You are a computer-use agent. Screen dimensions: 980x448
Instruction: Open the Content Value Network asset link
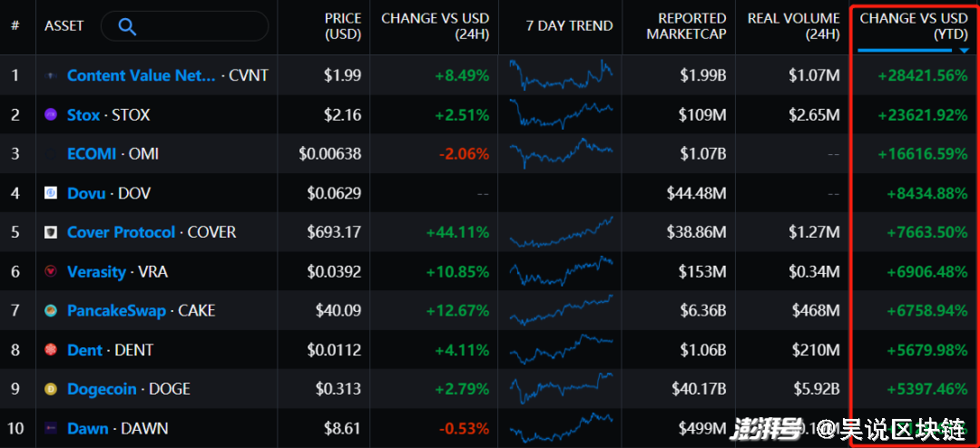[142, 75]
